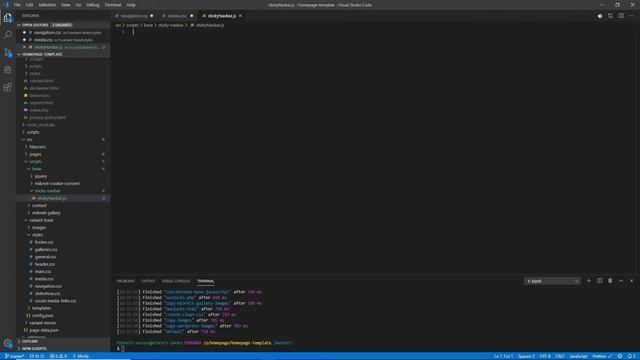Expand the Outline section
640x360 pixels.
[63, 341]
